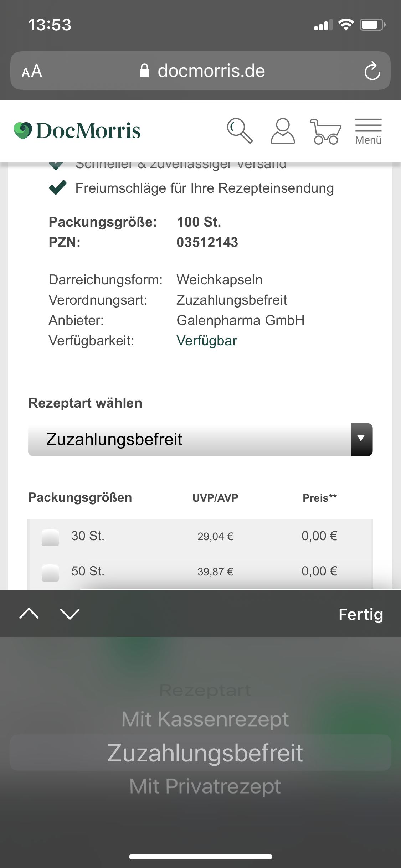Jump to next field with down chevron

point(70,614)
